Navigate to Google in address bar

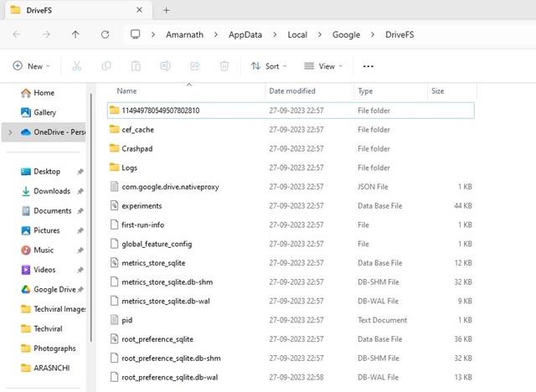point(346,34)
